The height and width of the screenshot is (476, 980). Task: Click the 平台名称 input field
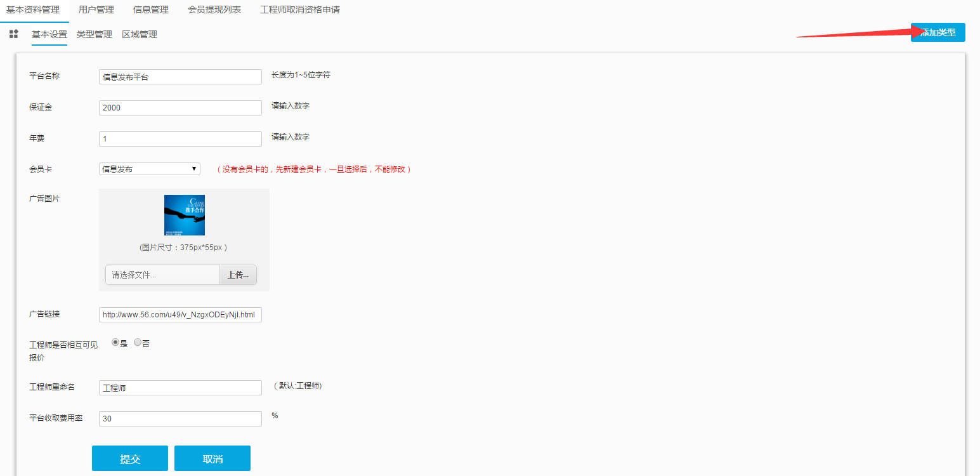[180, 77]
